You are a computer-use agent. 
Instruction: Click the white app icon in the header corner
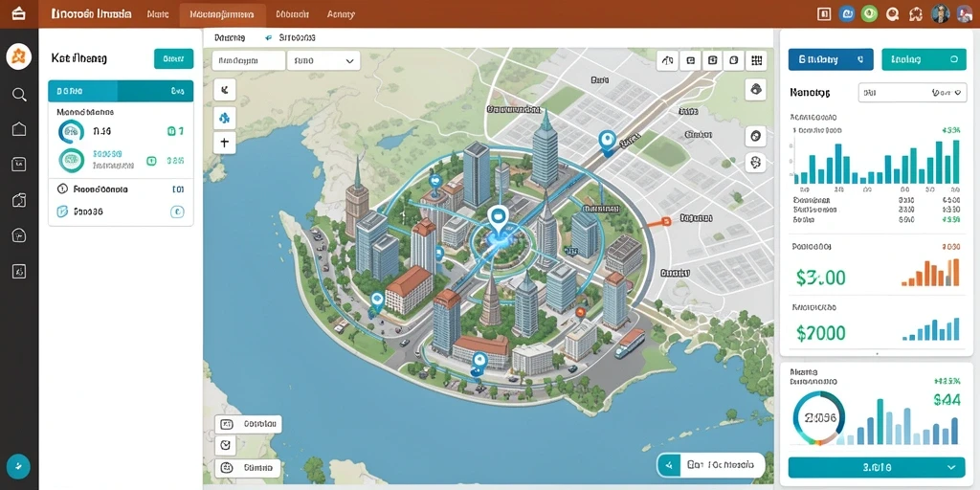click(19, 13)
